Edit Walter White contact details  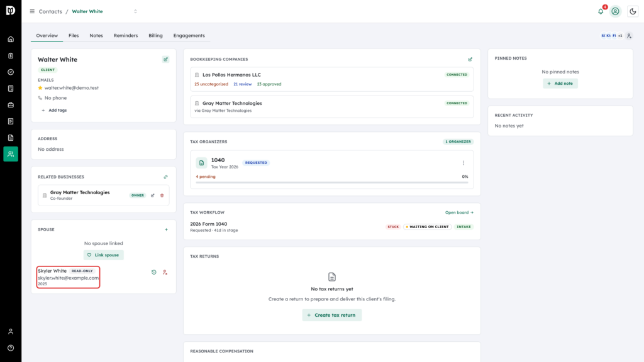(x=165, y=60)
